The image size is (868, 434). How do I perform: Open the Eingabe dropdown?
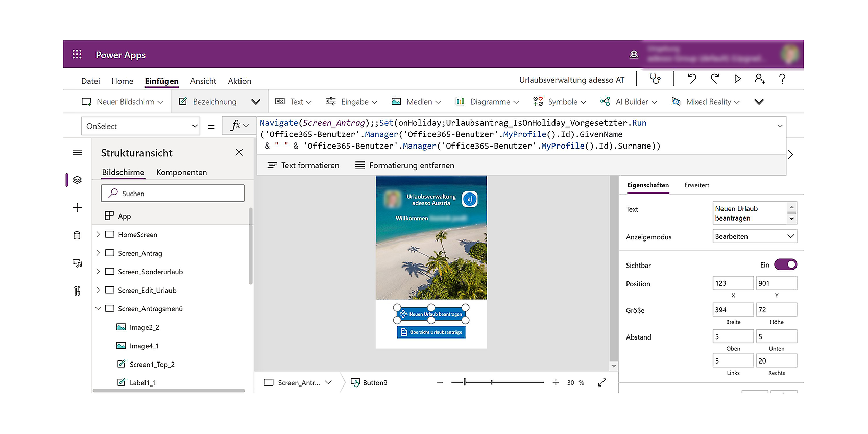click(352, 102)
